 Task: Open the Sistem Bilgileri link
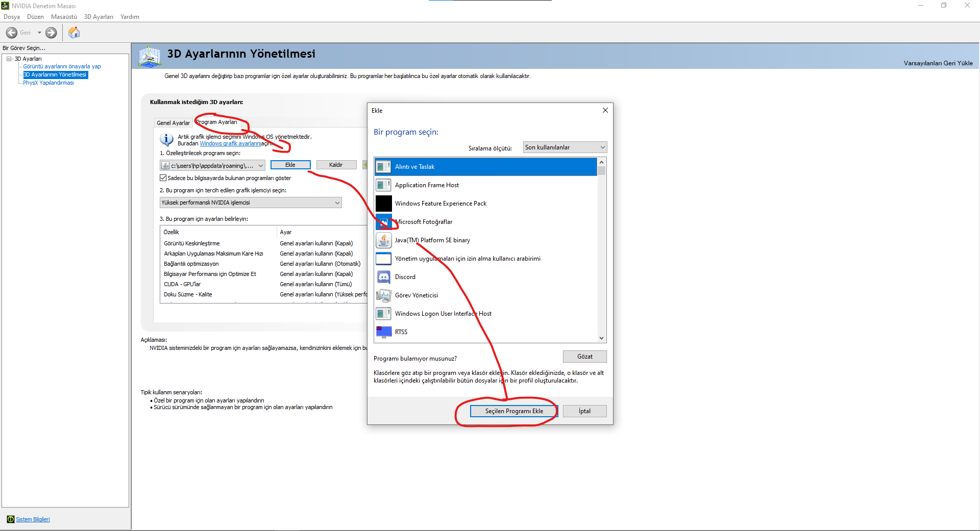pos(33,519)
